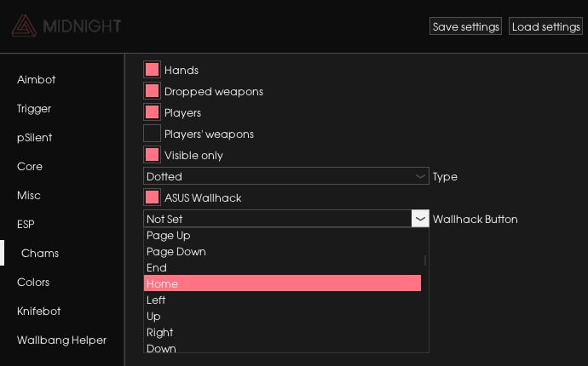Select Home from the key list
This screenshot has height=366, width=588.
tap(282, 283)
